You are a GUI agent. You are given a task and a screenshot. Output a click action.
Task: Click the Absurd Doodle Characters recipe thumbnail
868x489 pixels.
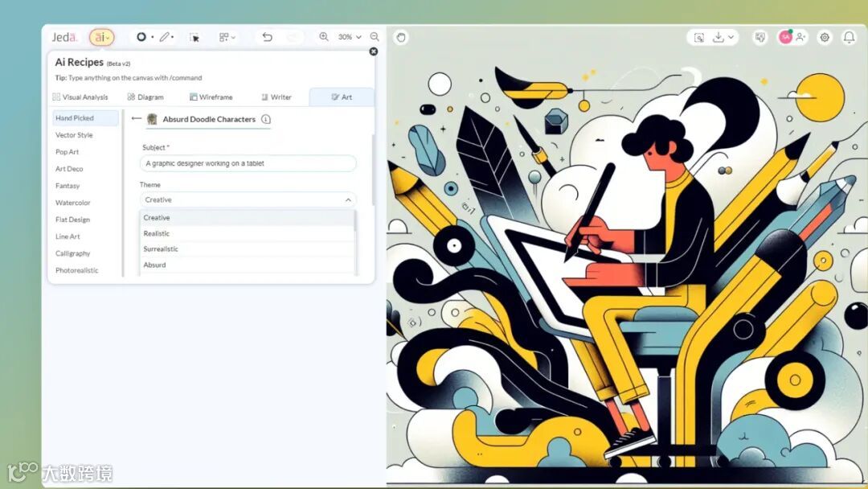[152, 119]
